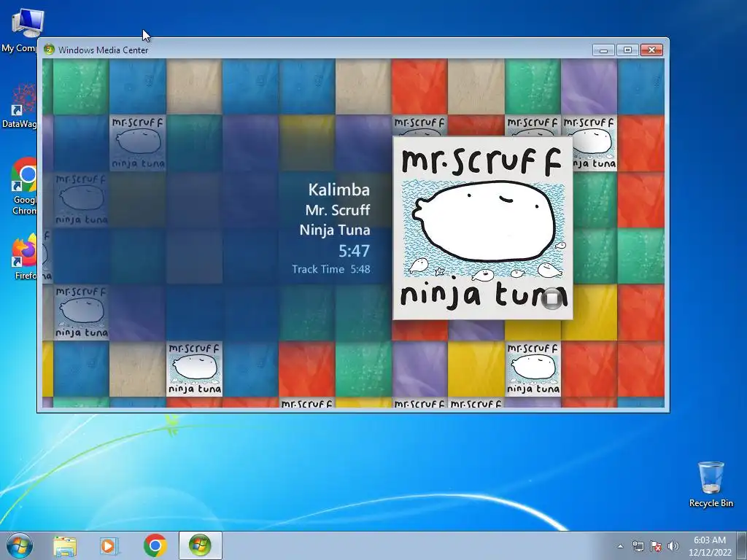Screen dimensions: 747x560
Task: Click the dimmed album tile in the top-left of the grid
Action: click(138, 144)
